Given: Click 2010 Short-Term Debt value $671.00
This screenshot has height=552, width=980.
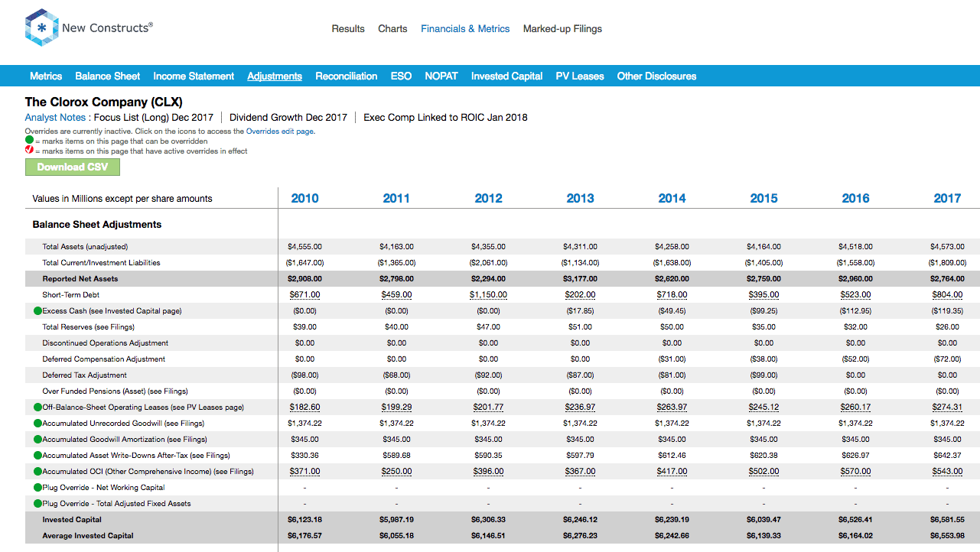Looking at the screenshot, I should point(304,295).
